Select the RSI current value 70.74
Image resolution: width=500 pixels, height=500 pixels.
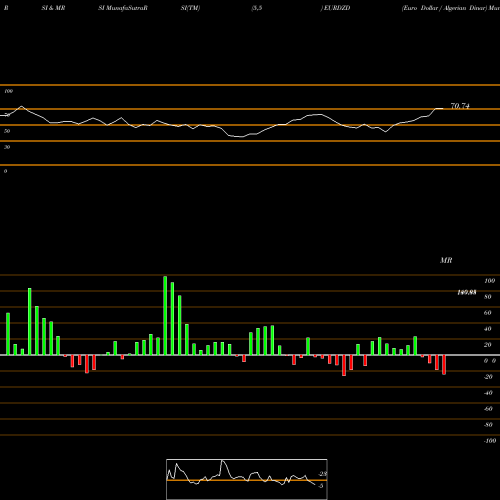point(460,106)
